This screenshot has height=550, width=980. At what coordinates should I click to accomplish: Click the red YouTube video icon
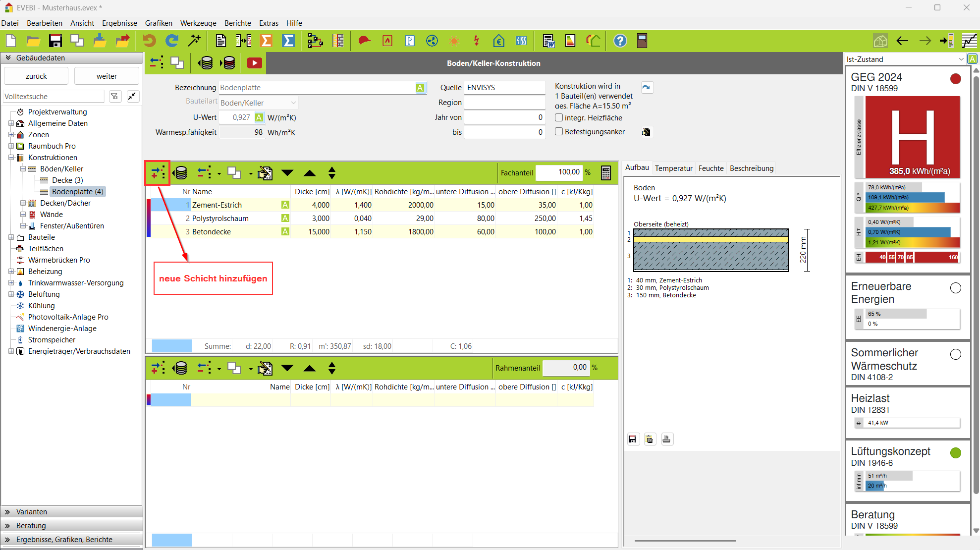point(254,63)
